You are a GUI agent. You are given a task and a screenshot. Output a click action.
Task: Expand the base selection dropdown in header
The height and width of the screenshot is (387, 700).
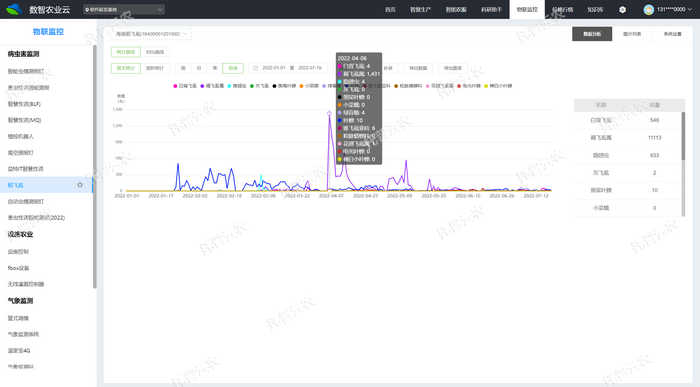160,9
